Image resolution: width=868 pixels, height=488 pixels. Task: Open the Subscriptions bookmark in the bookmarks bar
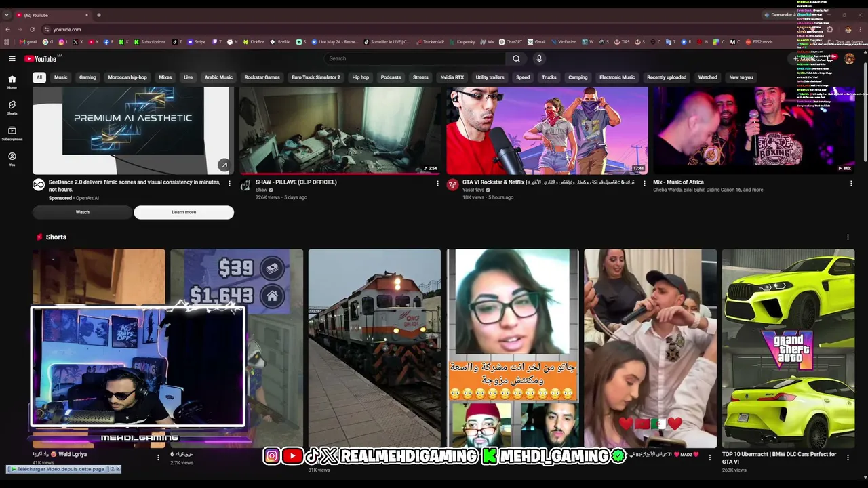click(149, 42)
